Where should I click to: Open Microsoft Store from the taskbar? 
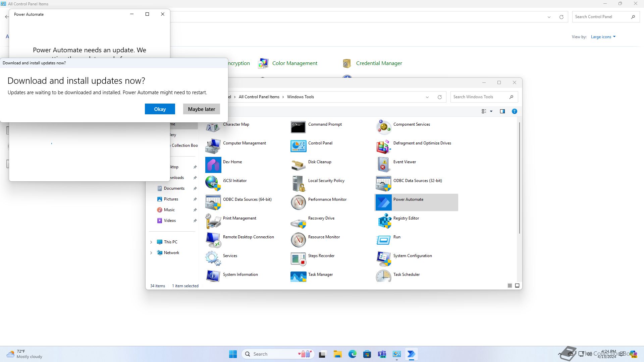pos(367,354)
